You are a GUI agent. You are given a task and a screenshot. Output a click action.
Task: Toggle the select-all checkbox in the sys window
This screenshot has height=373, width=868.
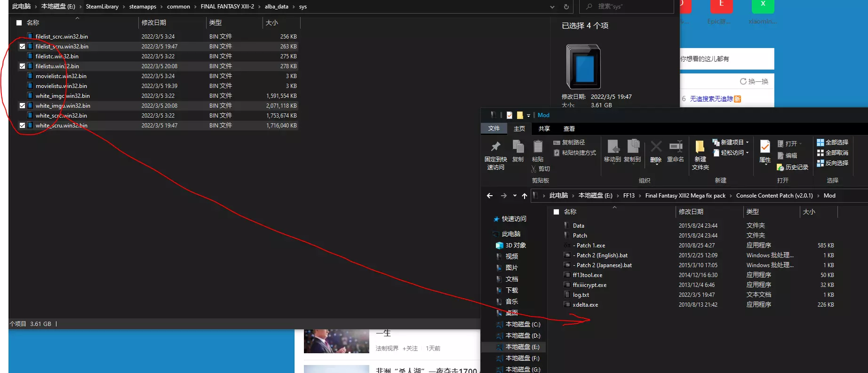click(x=19, y=23)
